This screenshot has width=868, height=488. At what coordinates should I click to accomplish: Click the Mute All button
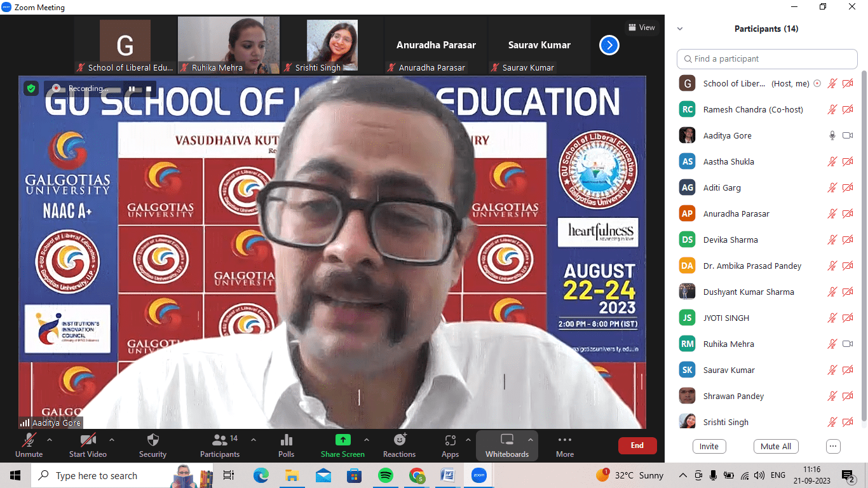click(775, 446)
